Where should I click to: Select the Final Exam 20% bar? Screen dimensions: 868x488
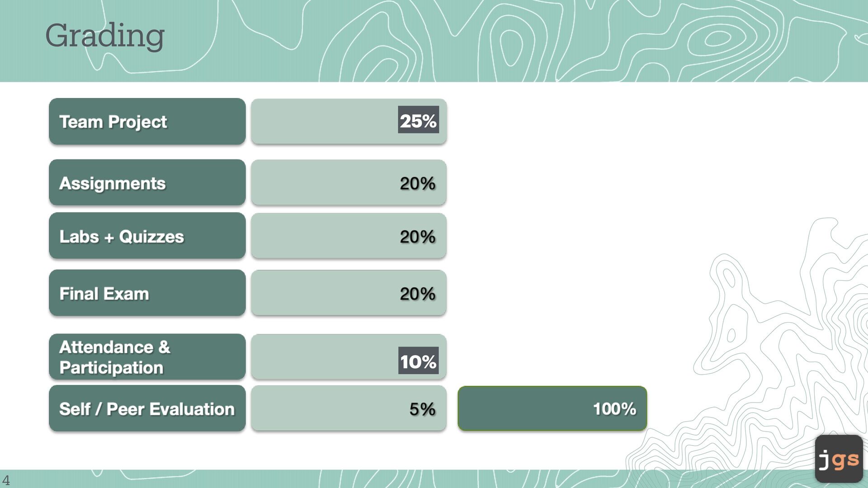point(349,293)
